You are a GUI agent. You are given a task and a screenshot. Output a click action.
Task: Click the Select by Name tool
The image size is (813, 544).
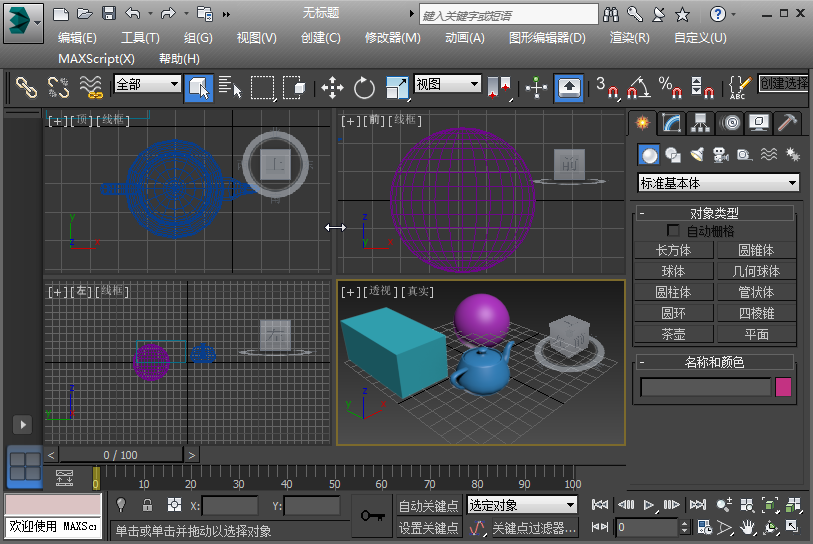coord(230,88)
